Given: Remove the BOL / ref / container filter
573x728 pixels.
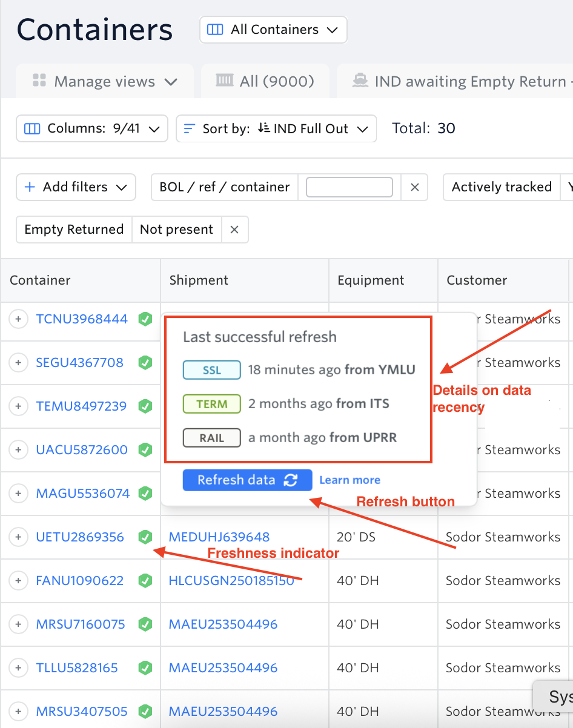Looking at the screenshot, I should click(x=415, y=187).
